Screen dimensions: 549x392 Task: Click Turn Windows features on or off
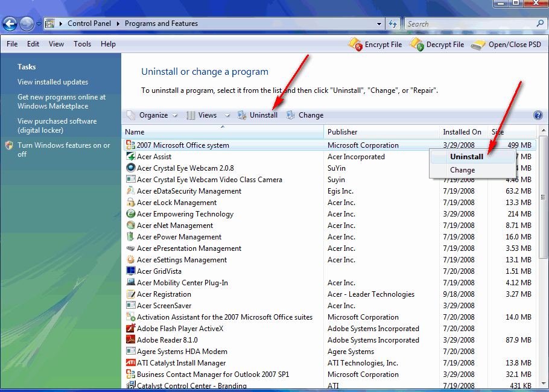click(64, 150)
